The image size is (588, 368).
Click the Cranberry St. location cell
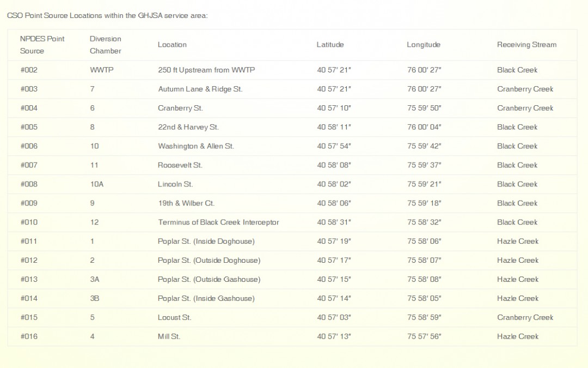(180, 108)
